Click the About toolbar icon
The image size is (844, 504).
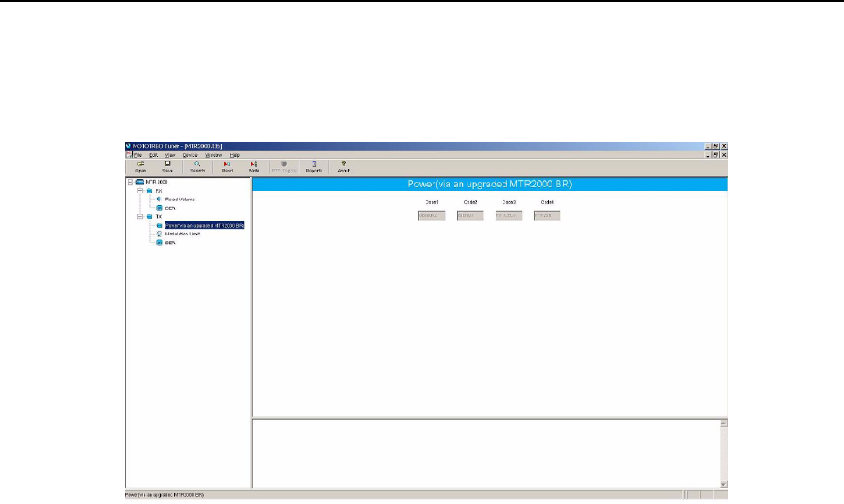343,164
